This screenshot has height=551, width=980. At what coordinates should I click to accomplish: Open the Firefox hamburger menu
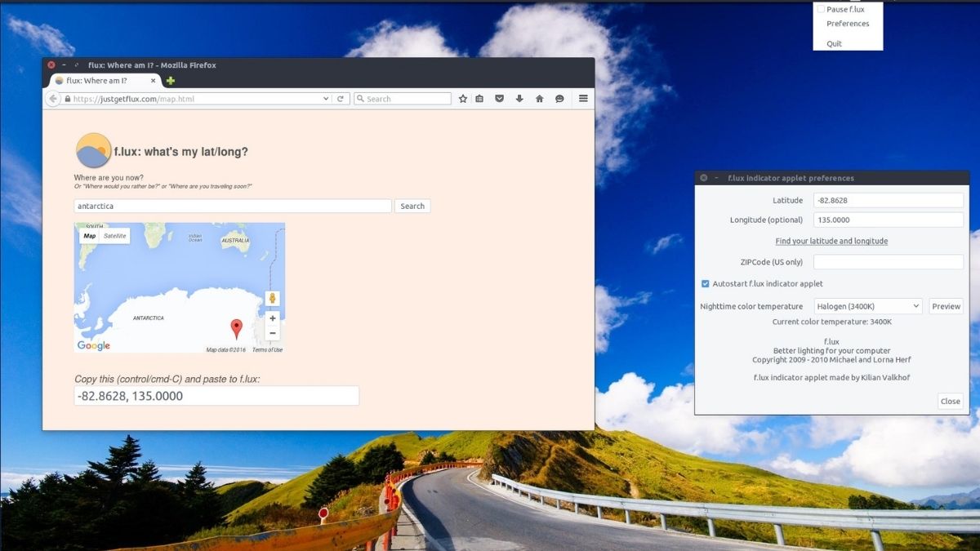583,99
